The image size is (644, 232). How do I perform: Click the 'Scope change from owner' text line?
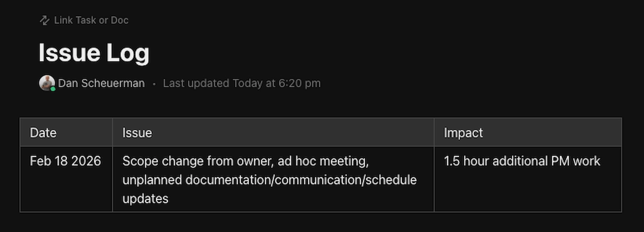[245, 161]
